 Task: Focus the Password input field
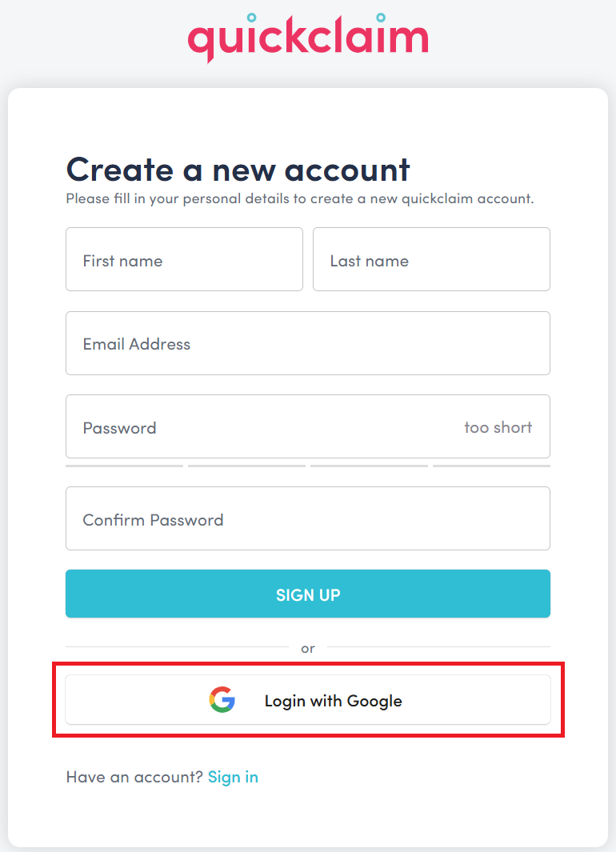[x=240, y=427]
